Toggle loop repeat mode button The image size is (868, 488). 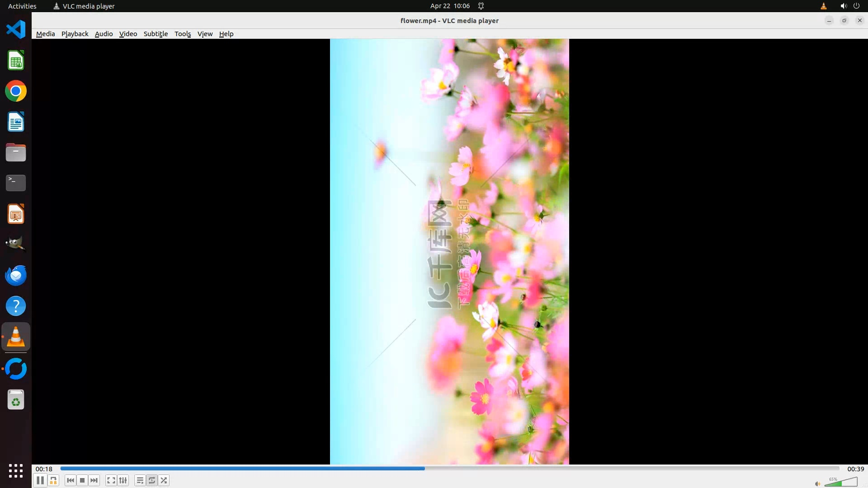click(152, 480)
